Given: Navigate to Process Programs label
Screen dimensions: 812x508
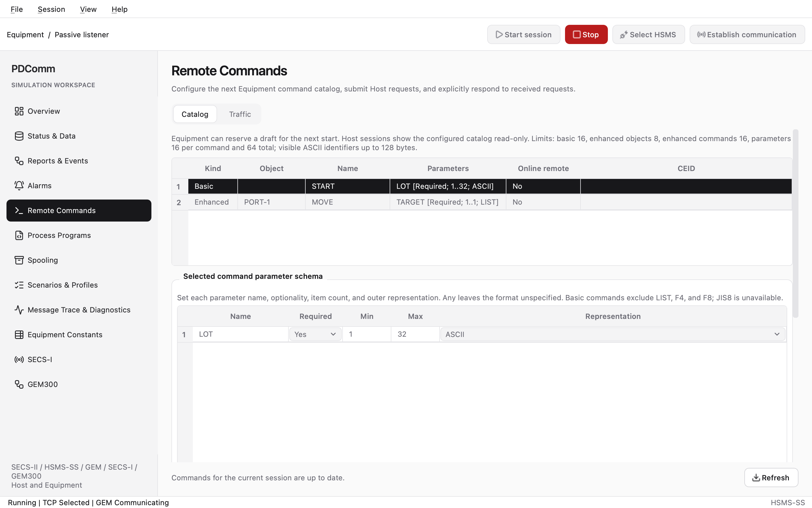Looking at the screenshot, I should coord(59,236).
